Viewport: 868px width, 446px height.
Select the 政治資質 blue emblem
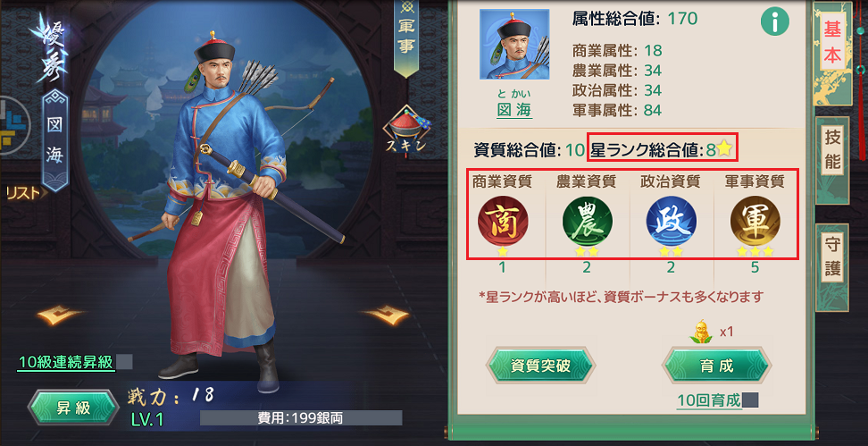(671, 221)
